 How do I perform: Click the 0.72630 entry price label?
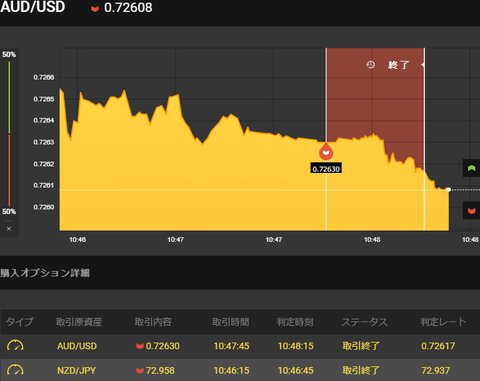326,169
